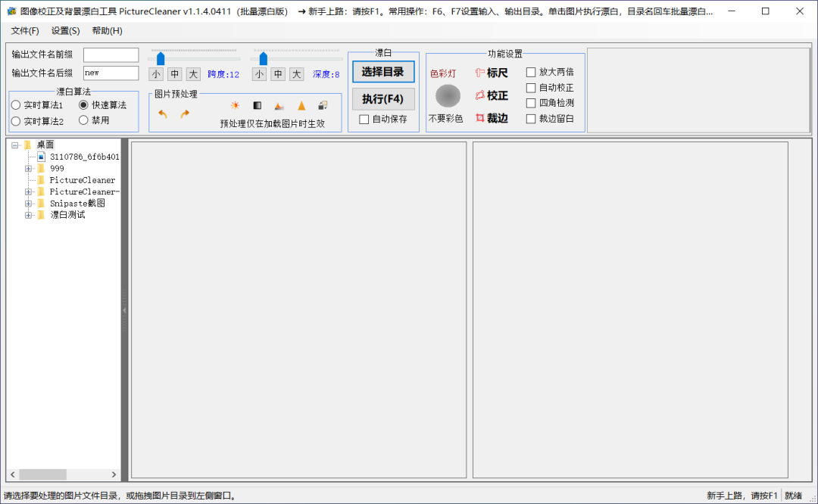
Task: Click the gray 色彩灯 color circle
Action: (x=448, y=95)
